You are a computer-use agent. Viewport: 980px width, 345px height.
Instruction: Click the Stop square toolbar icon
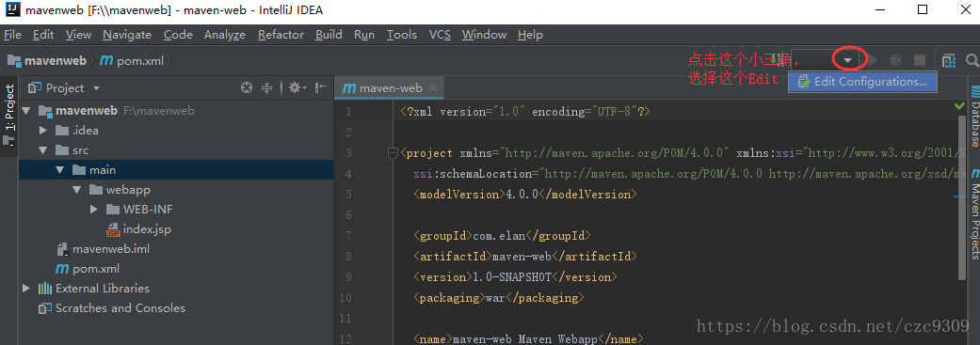click(x=920, y=60)
